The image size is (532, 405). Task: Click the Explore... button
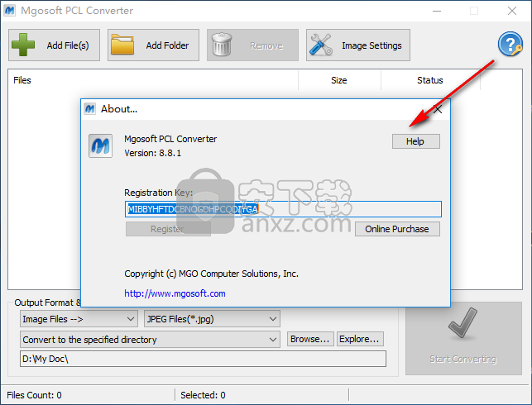(x=360, y=339)
